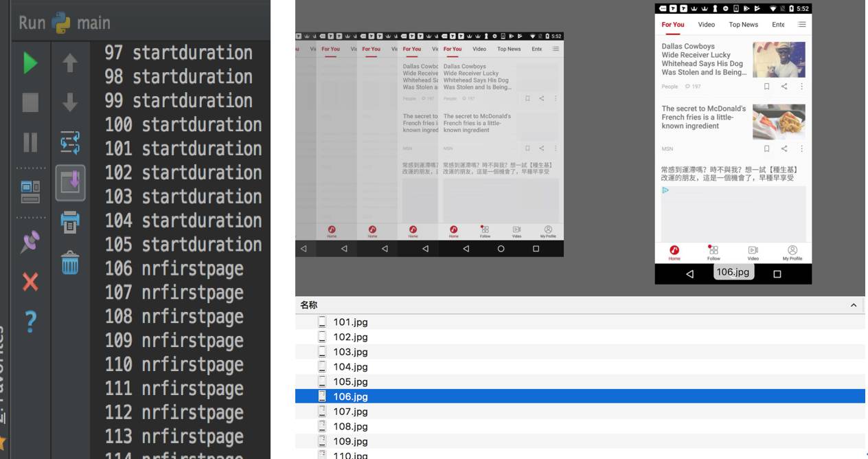Image resolution: width=868 pixels, height=459 pixels.
Task: Click the Python icon beside main
Action: (x=61, y=23)
